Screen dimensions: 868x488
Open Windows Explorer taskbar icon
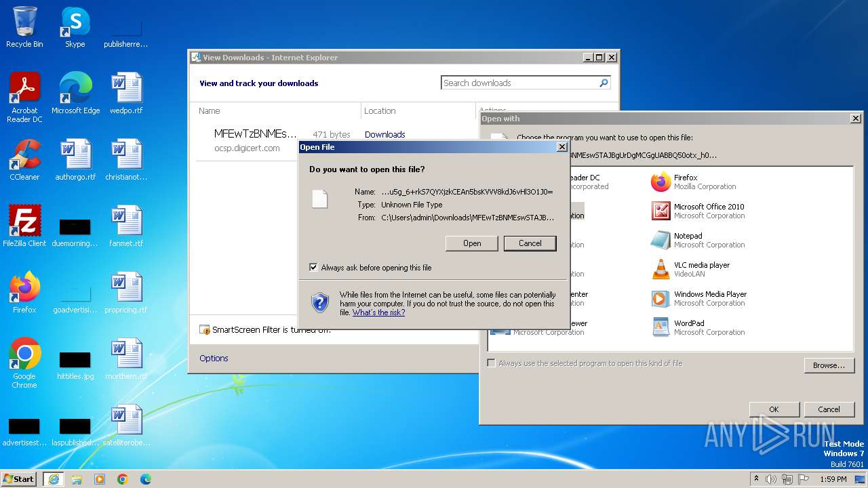click(x=77, y=479)
